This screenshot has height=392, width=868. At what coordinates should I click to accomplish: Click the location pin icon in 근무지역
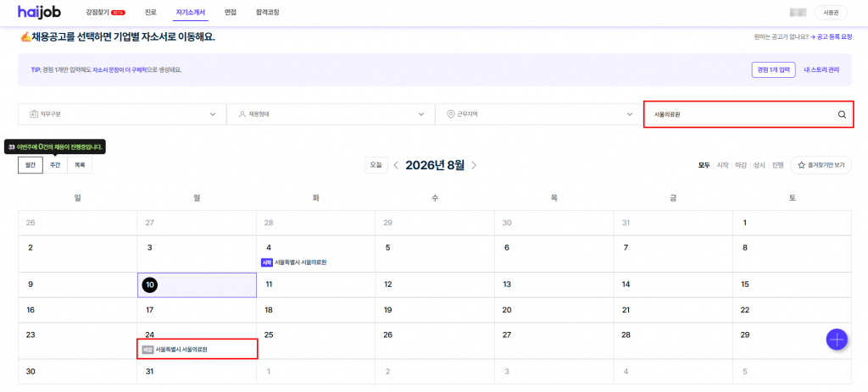451,114
